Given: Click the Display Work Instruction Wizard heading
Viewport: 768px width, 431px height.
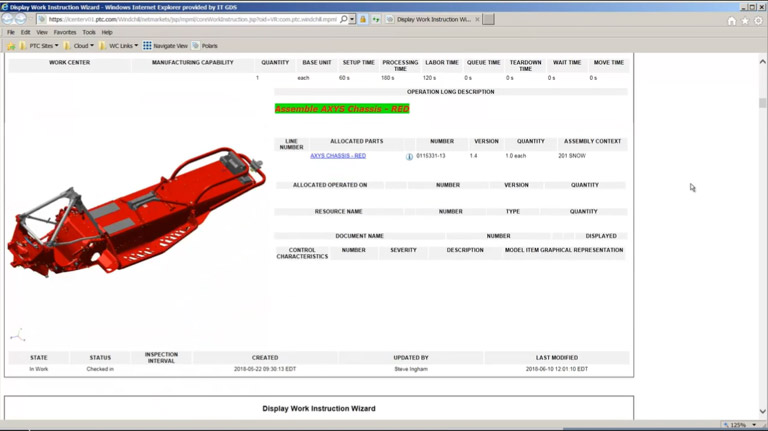Looking at the screenshot, I should point(319,408).
